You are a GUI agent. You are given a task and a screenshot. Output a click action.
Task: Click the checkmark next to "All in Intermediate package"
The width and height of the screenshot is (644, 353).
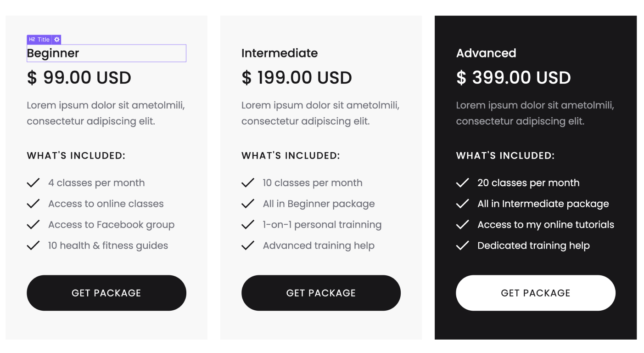(462, 203)
